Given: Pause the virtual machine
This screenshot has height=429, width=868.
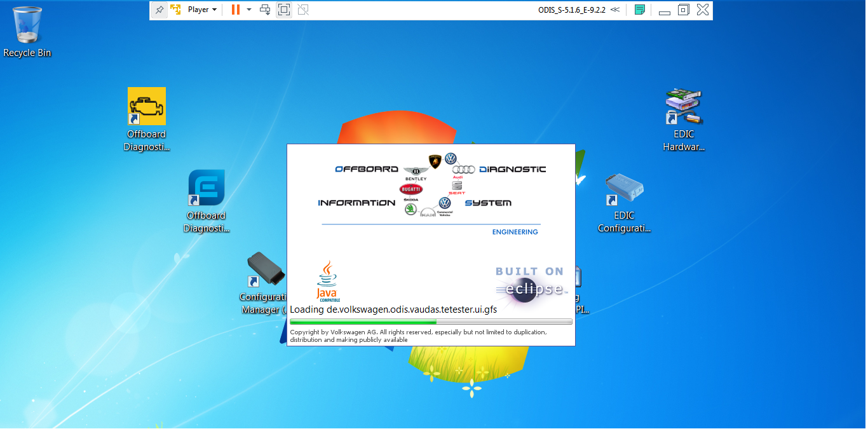Looking at the screenshot, I should pyautogui.click(x=236, y=10).
